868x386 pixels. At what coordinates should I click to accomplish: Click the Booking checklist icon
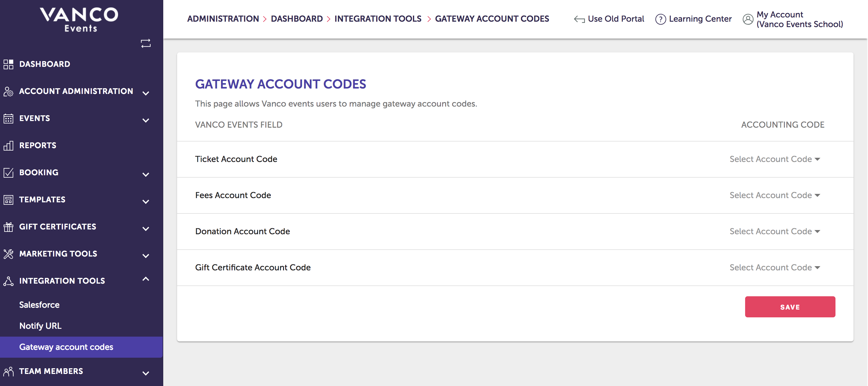tap(8, 173)
